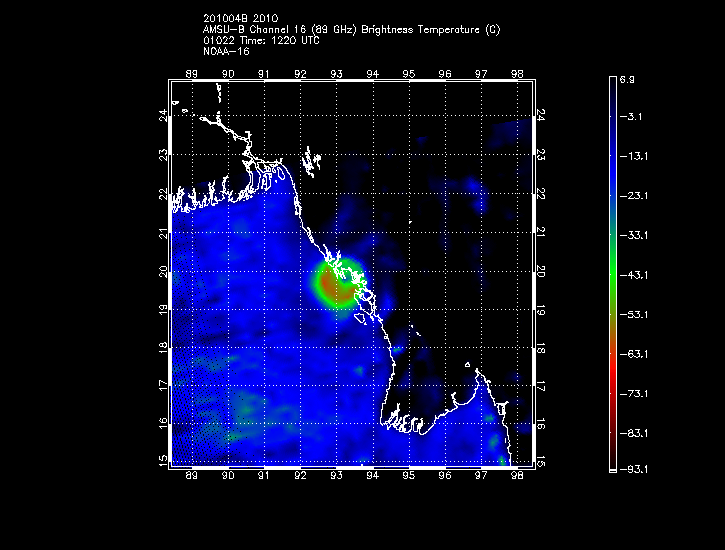Click longitude 94 on the top axis
The width and height of the screenshot is (725, 550).
[x=372, y=74]
